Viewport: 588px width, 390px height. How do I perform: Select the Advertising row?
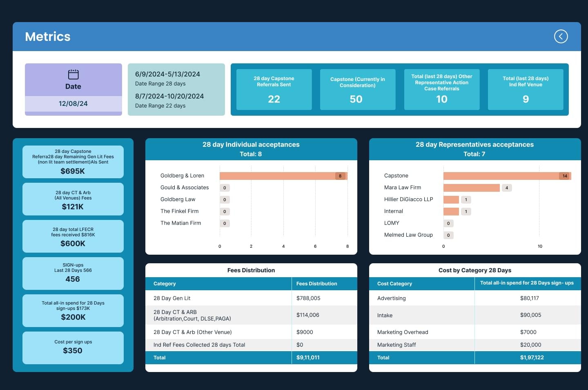(x=475, y=298)
